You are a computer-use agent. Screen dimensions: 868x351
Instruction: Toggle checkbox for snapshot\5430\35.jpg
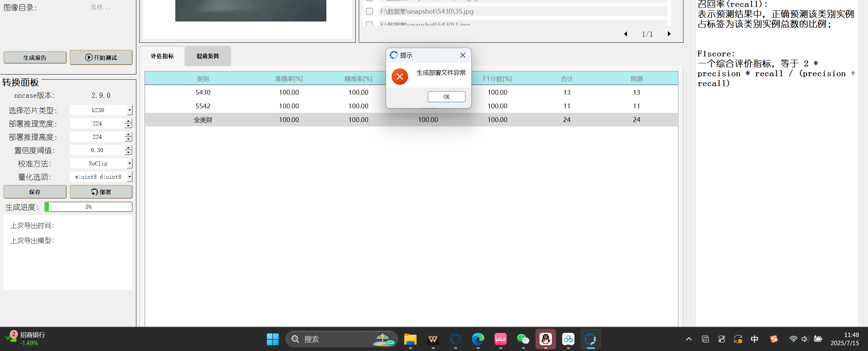pyautogui.click(x=369, y=11)
